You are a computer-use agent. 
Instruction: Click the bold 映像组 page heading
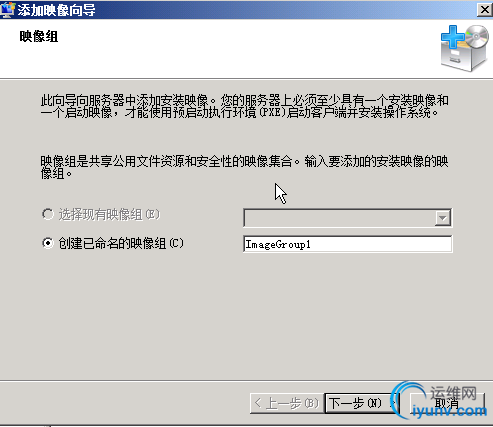[39, 36]
